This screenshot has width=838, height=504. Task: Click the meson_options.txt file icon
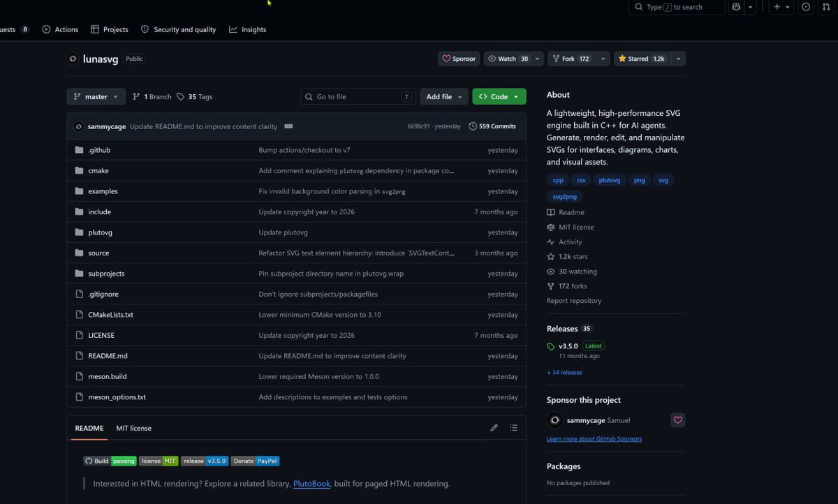click(x=79, y=397)
